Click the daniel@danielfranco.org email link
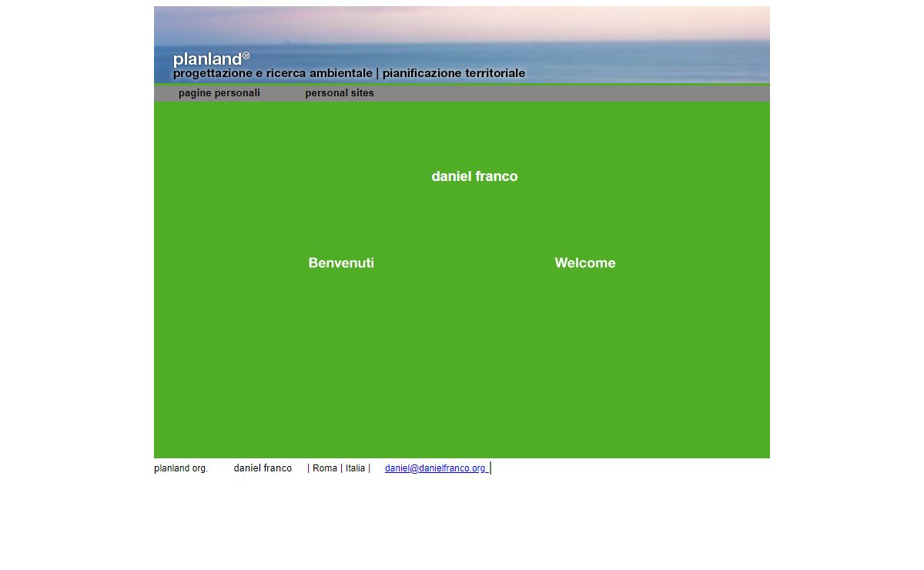Viewport: 924px width, 570px height. point(436,468)
